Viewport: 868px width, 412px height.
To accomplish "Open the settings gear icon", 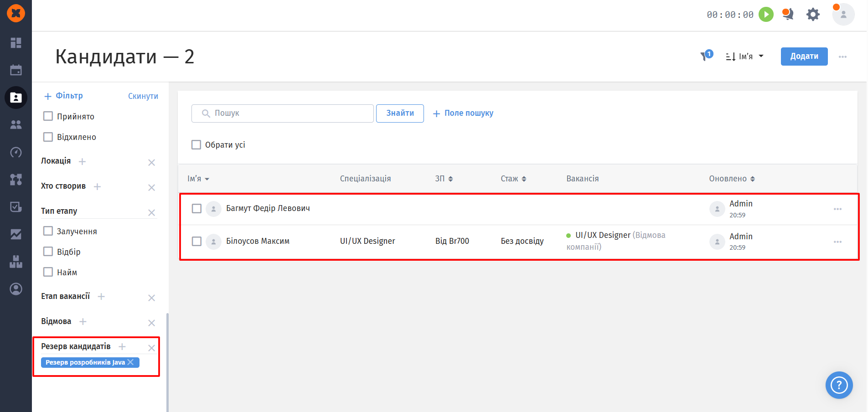I will [813, 15].
